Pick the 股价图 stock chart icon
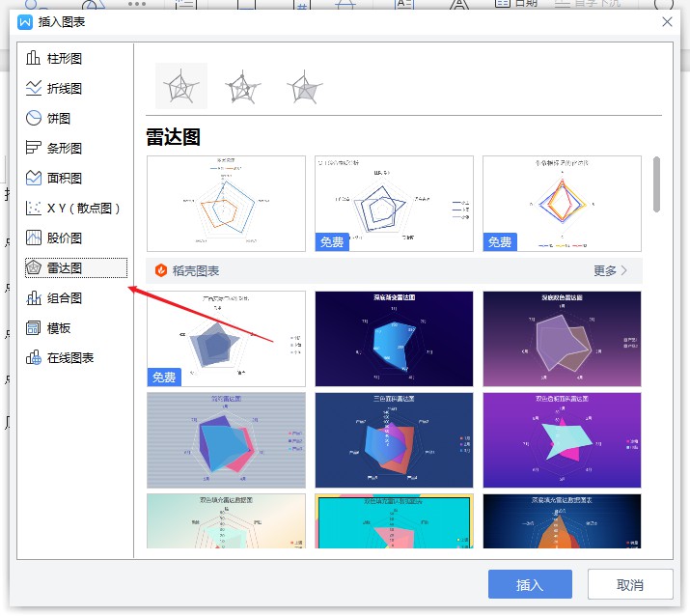This screenshot has height=616, width=690. point(33,238)
